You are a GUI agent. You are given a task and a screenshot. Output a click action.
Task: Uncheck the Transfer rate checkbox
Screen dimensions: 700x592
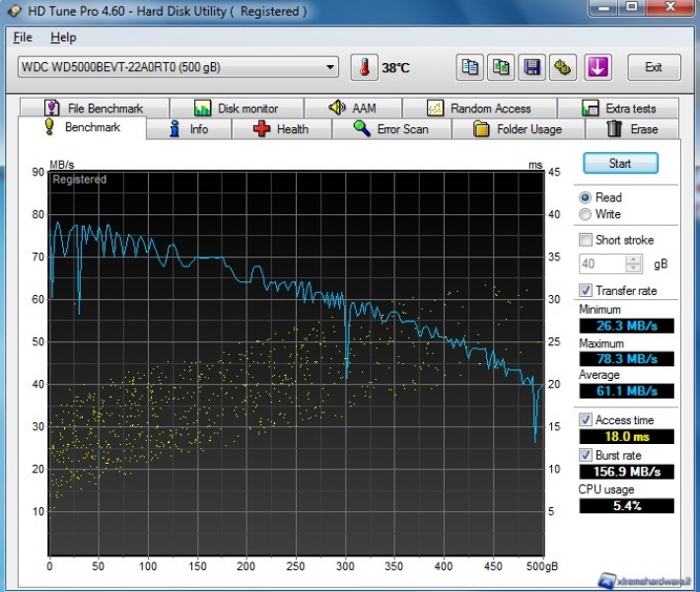(x=587, y=290)
